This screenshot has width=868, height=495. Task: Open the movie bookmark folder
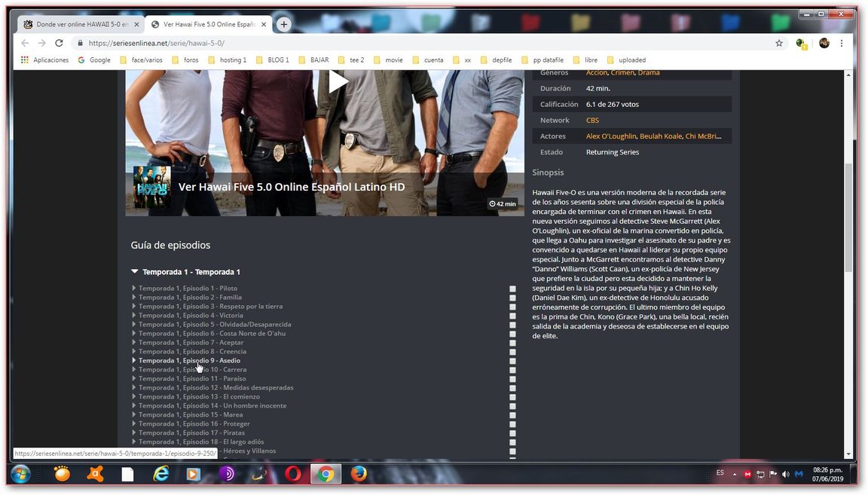tap(388, 60)
